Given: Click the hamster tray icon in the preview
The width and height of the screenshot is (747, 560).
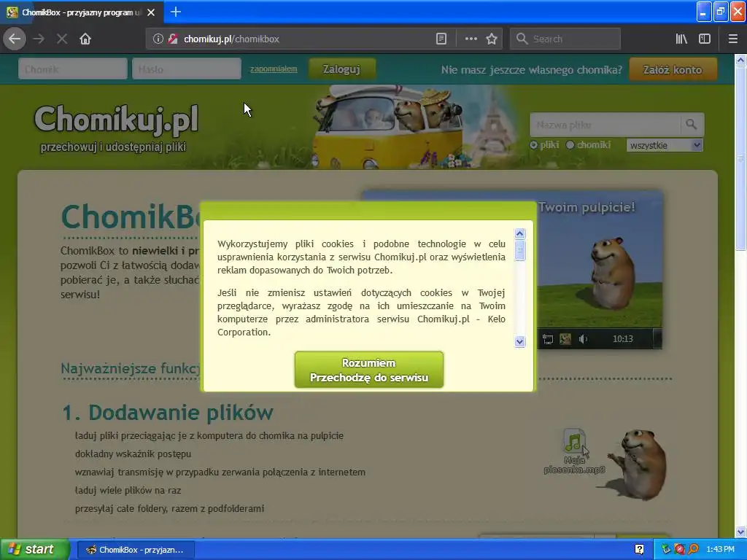Looking at the screenshot, I should pyautogui.click(x=565, y=339).
